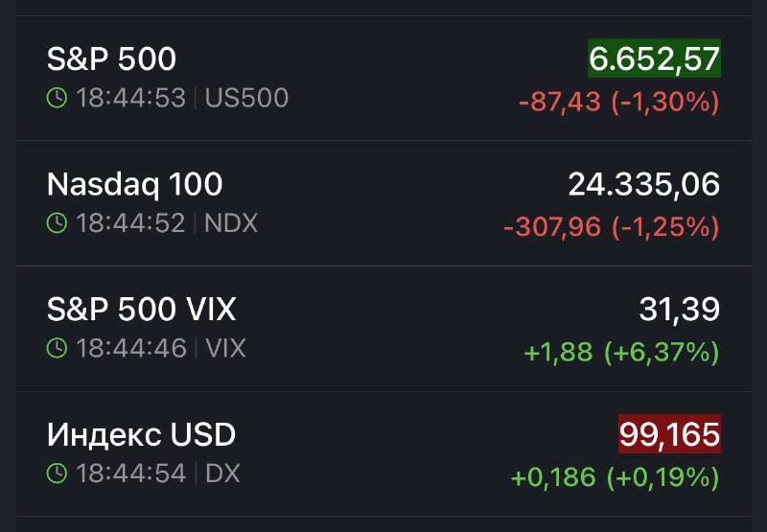Click the S&P 500 change -87,43 (-1,30%)
Screen dimensions: 767x532
618,101
